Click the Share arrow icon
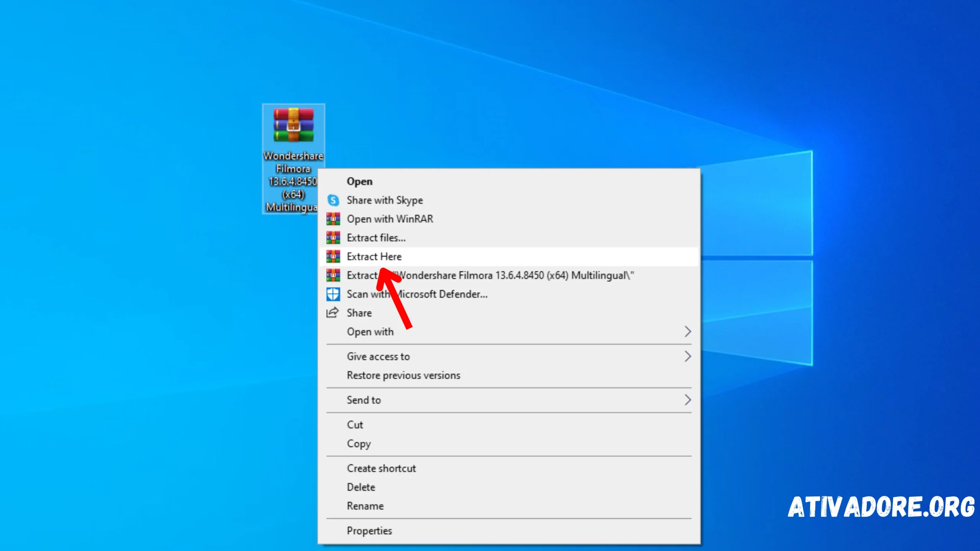The height and width of the screenshot is (551, 980). pos(332,313)
